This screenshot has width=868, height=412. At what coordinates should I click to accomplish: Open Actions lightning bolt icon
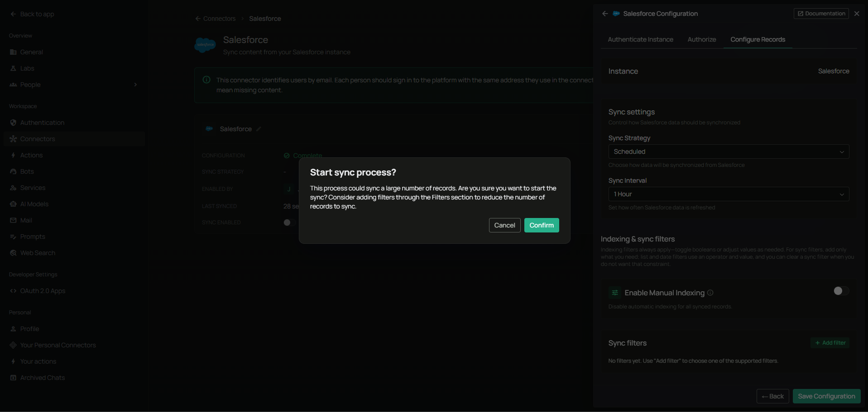13,155
